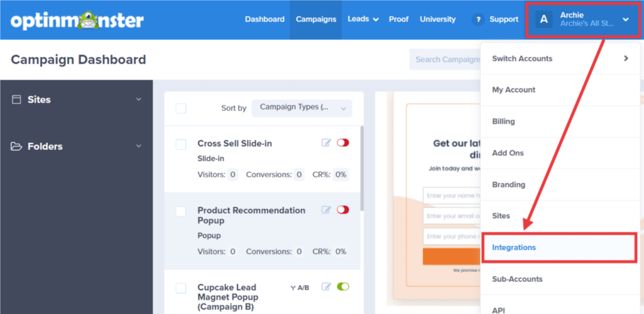This screenshot has height=314, width=644.
Task: Go to the Dashboard tab
Action: (265, 20)
